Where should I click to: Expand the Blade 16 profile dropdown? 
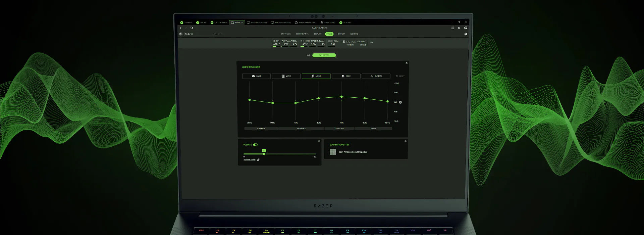coord(215,34)
